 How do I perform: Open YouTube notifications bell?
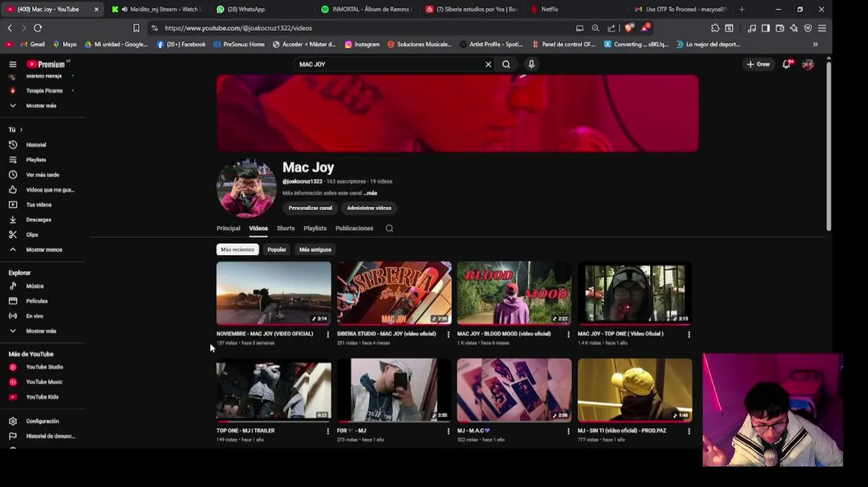[x=787, y=64]
